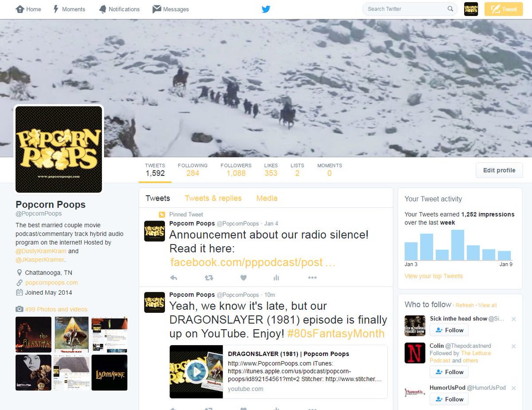Open Colin's Netflix-style avatar
Screen dimensions: 532x410
[x=415, y=353]
